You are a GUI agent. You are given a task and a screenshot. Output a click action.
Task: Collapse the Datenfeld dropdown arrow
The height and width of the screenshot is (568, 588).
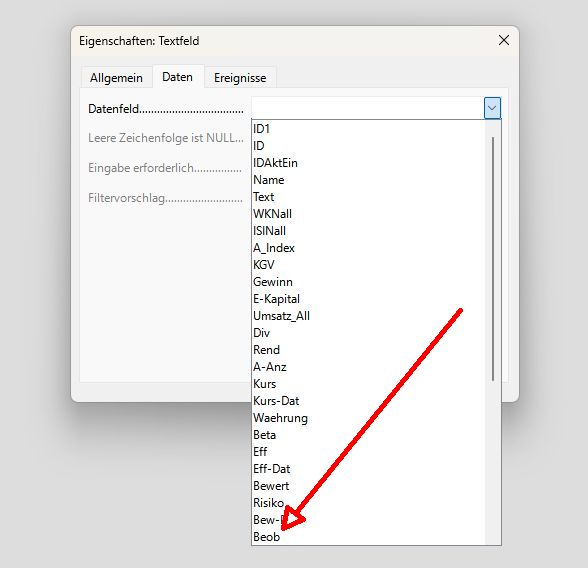click(492, 108)
